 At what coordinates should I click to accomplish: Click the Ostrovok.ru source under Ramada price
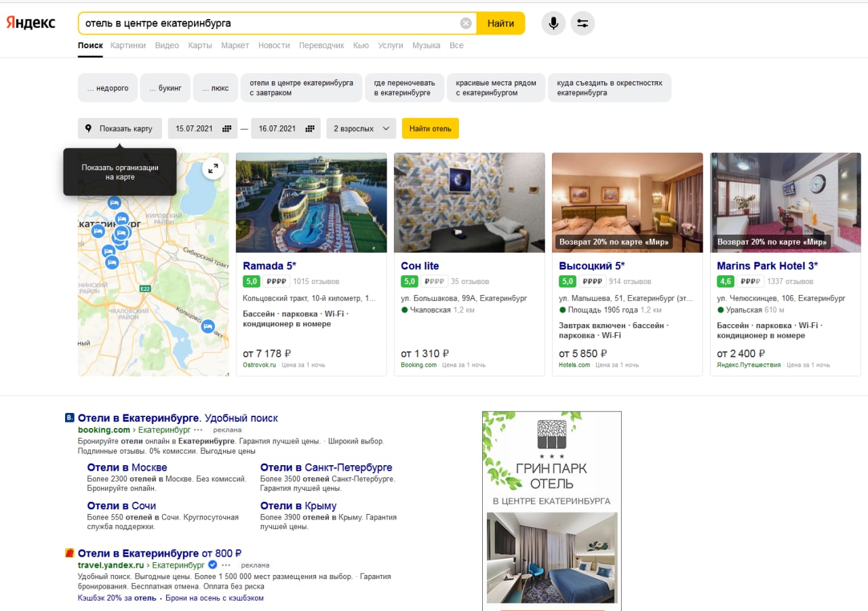click(259, 365)
